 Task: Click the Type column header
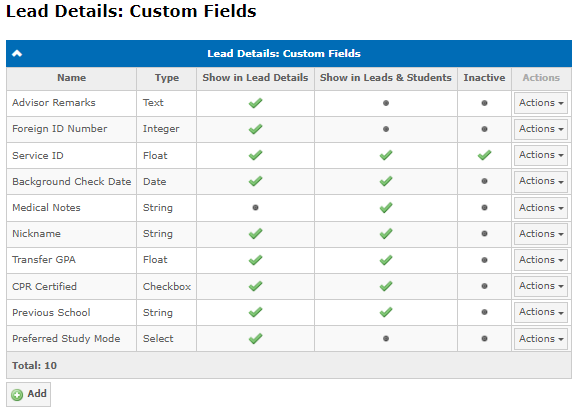167,78
